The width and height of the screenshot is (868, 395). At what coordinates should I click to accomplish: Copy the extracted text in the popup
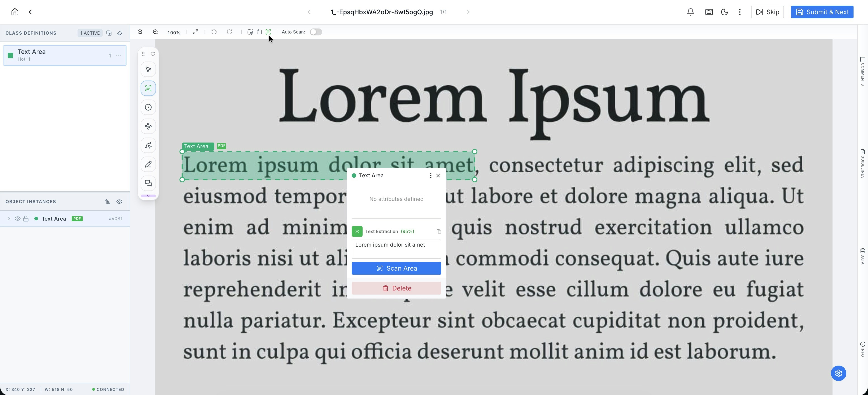coord(438,231)
